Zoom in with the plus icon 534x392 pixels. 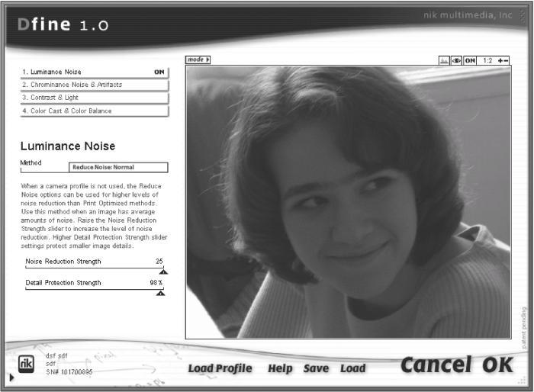(500, 60)
